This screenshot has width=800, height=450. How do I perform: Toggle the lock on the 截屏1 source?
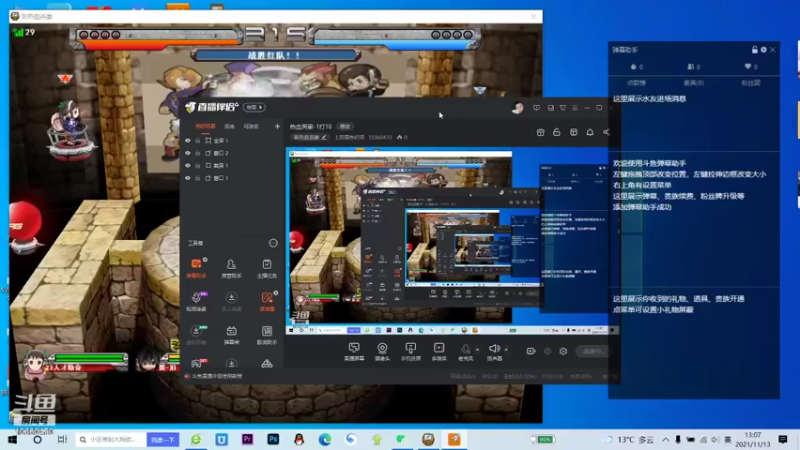click(x=197, y=166)
